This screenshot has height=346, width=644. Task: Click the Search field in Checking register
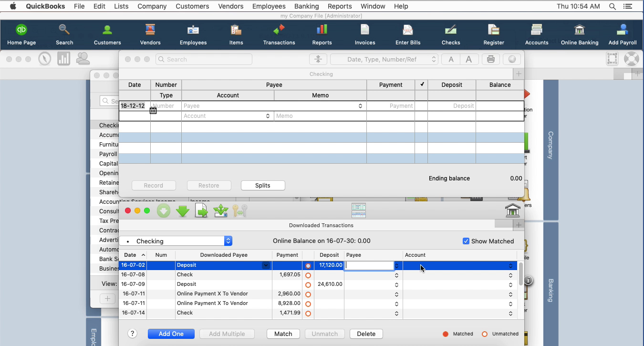pos(204,59)
